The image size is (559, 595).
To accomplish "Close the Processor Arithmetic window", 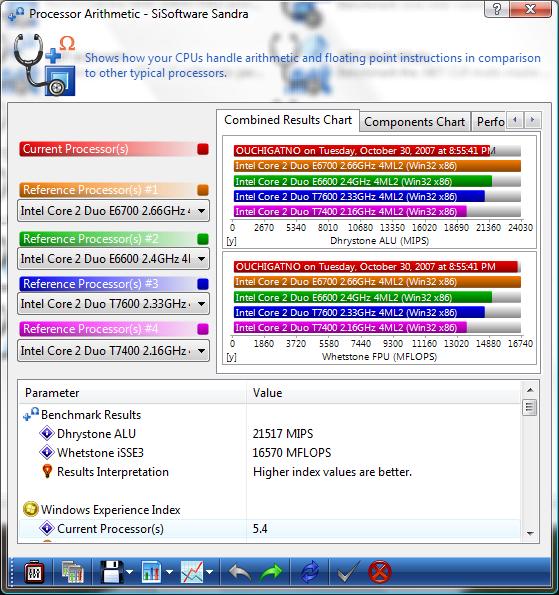I will (x=531, y=8).
